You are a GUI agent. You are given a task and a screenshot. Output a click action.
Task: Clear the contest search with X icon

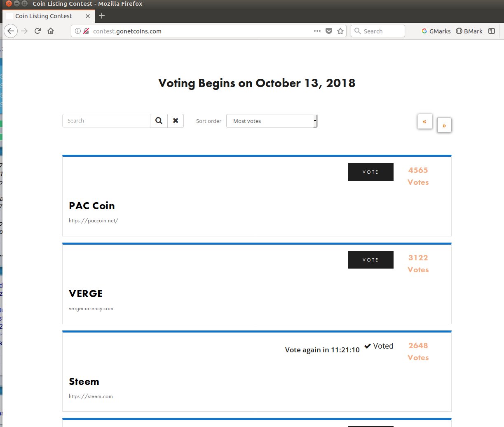(176, 121)
